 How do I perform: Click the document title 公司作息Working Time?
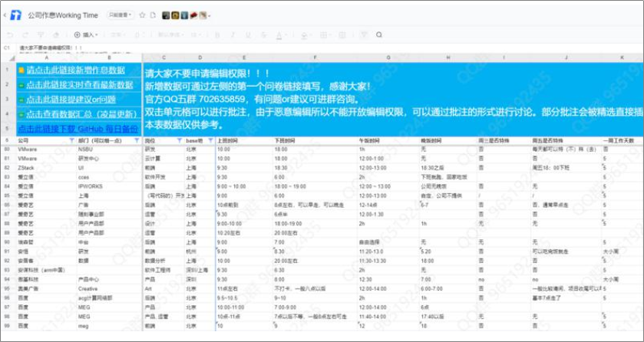coord(63,15)
